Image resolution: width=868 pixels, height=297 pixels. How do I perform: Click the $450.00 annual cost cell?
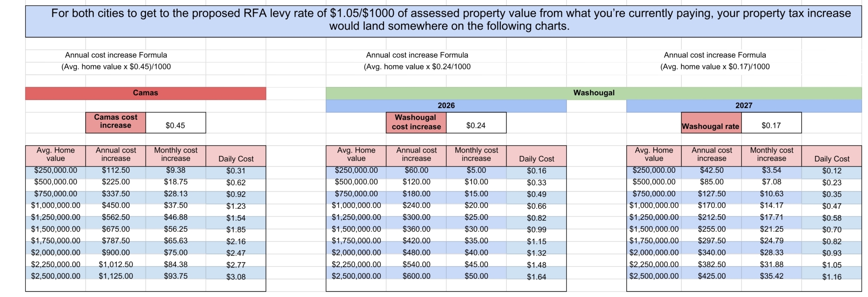(x=116, y=206)
